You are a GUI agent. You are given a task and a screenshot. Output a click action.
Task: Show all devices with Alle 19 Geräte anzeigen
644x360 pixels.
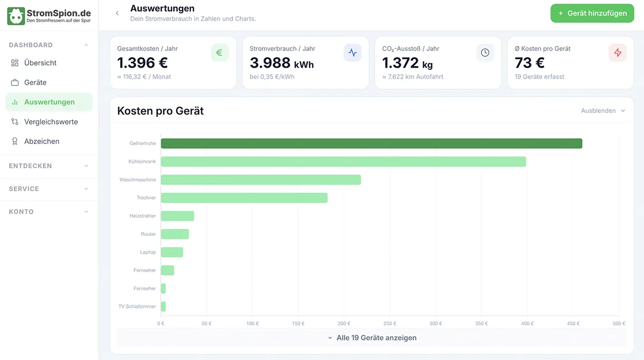[x=371, y=338]
